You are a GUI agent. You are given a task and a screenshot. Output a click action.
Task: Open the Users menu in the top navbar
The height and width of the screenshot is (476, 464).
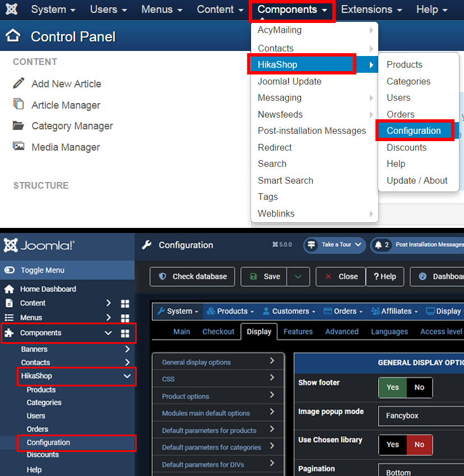(x=108, y=10)
